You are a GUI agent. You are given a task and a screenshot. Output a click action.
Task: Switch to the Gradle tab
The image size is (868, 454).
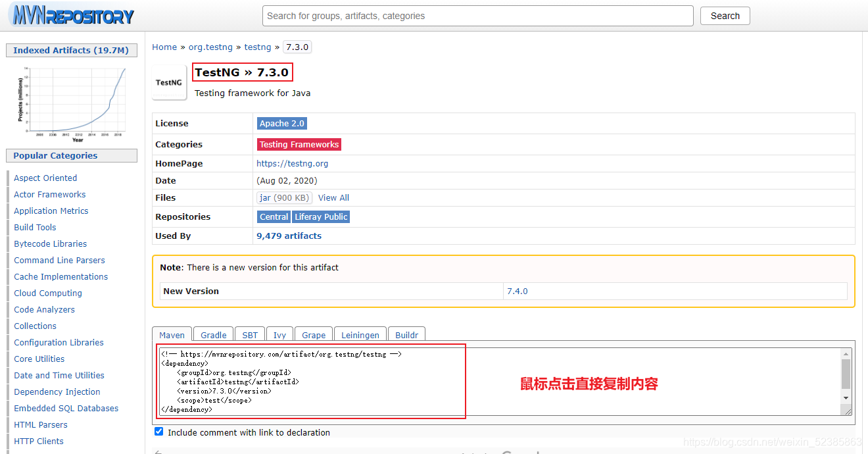(x=214, y=334)
